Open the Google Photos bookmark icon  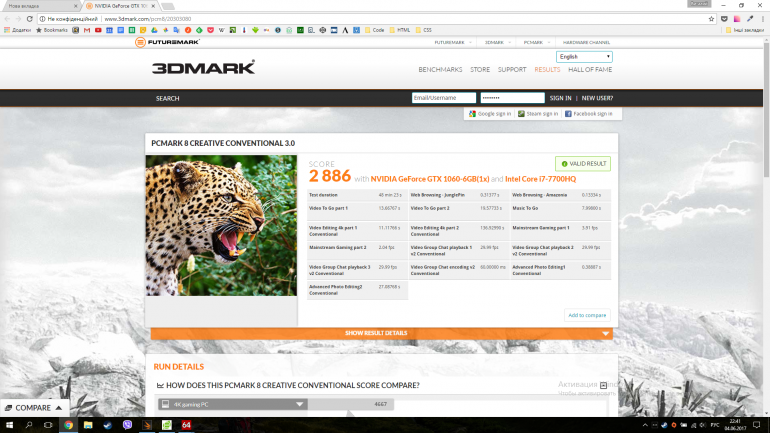click(x=165, y=30)
